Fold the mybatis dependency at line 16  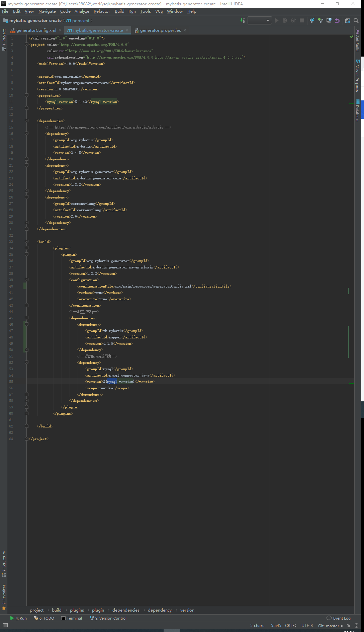coord(26,134)
